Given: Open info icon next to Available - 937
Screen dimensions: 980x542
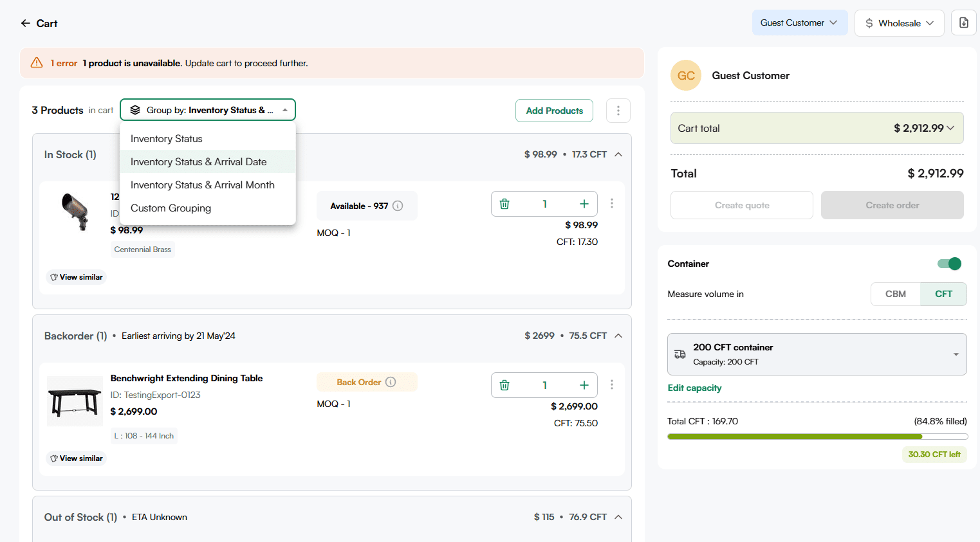Looking at the screenshot, I should coord(398,206).
